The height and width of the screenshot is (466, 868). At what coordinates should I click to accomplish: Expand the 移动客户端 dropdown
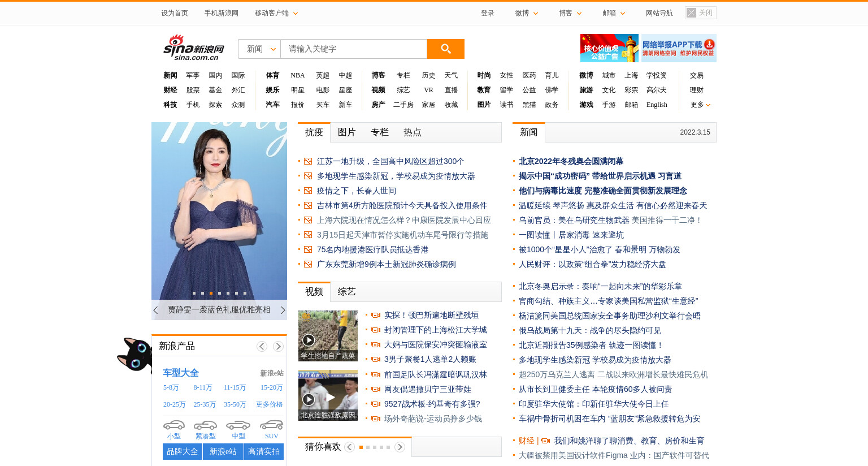pyautogui.click(x=276, y=13)
